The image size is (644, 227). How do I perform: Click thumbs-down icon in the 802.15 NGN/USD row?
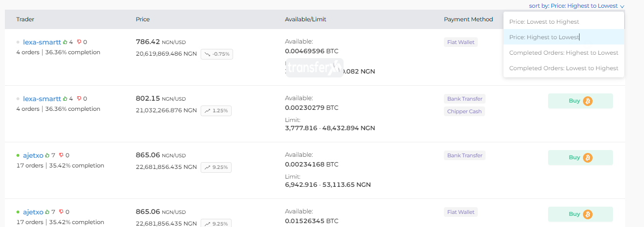click(x=79, y=99)
